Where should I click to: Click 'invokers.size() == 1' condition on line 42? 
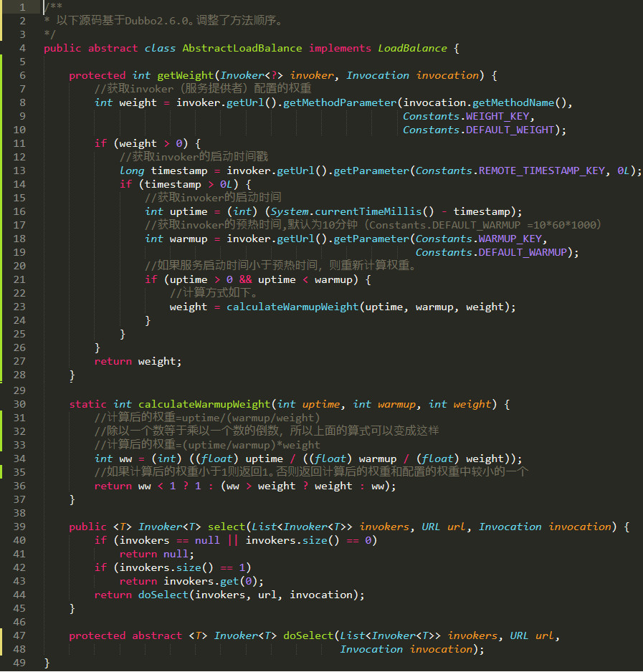tap(182, 567)
